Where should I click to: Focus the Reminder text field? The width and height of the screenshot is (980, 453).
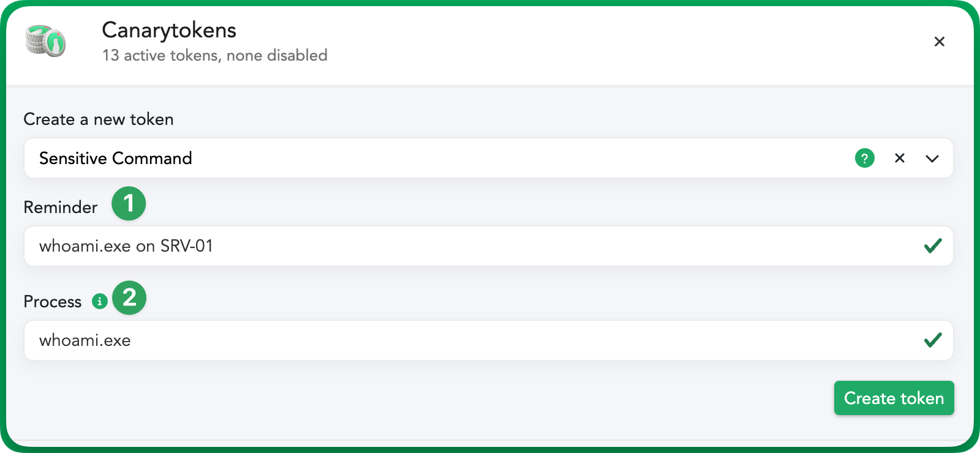(488, 246)
